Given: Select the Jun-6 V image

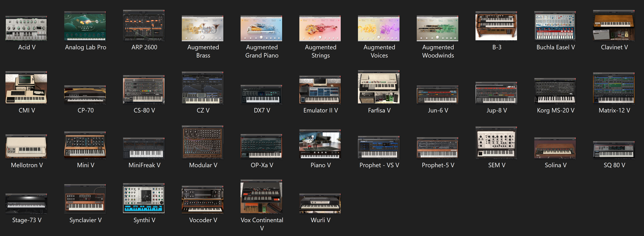Looking at the screenshot, I should (438, 95).
